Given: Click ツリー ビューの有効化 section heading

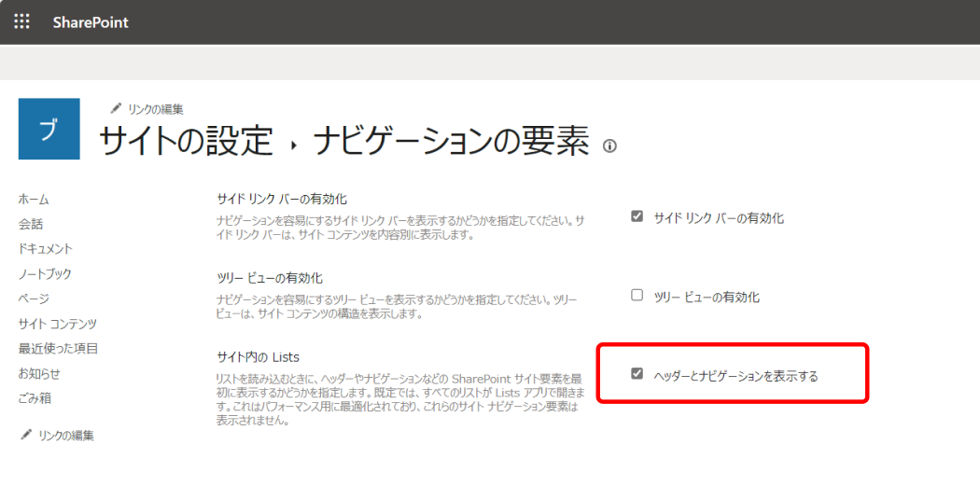Looking at the screenshot, I should click(270, 277).
